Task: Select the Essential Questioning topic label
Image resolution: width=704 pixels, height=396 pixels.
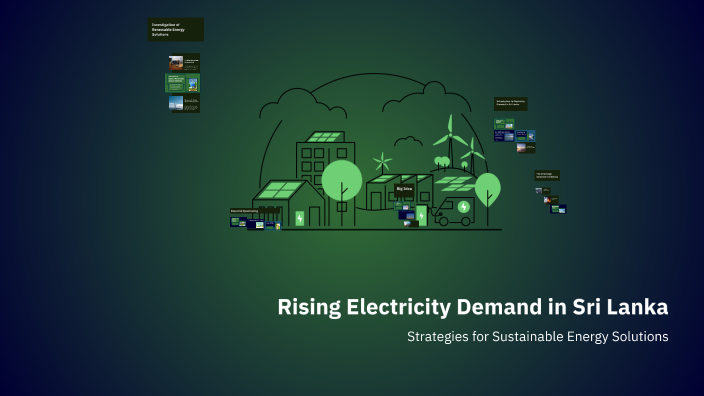Action: click(255, 211)
